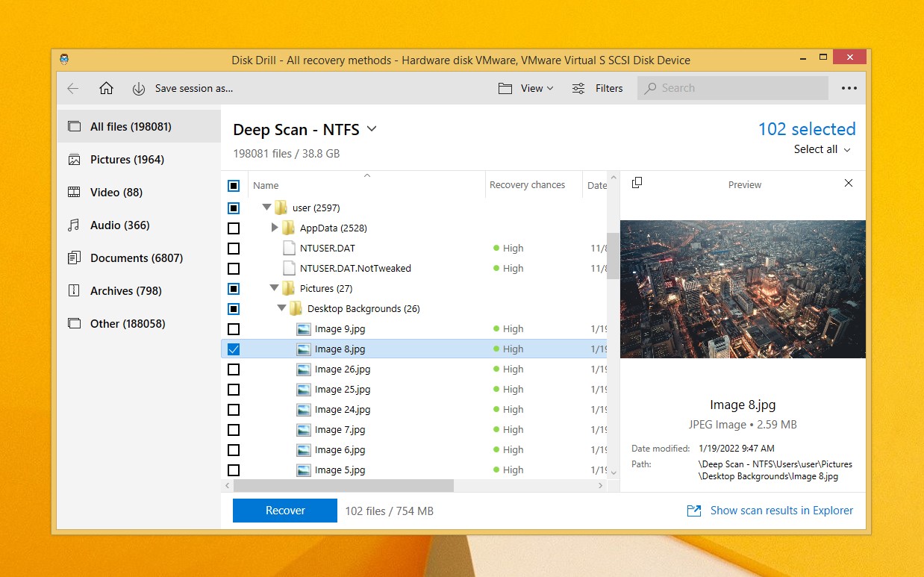Check the NTUSER.DAT.NotTweaked checkbox

pos(234,269)
